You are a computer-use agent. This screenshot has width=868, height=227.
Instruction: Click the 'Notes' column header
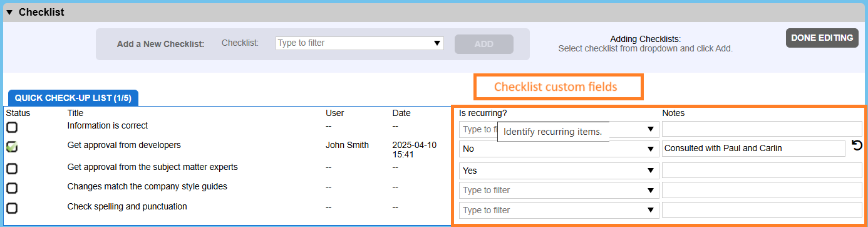click(x=673, y=113)
